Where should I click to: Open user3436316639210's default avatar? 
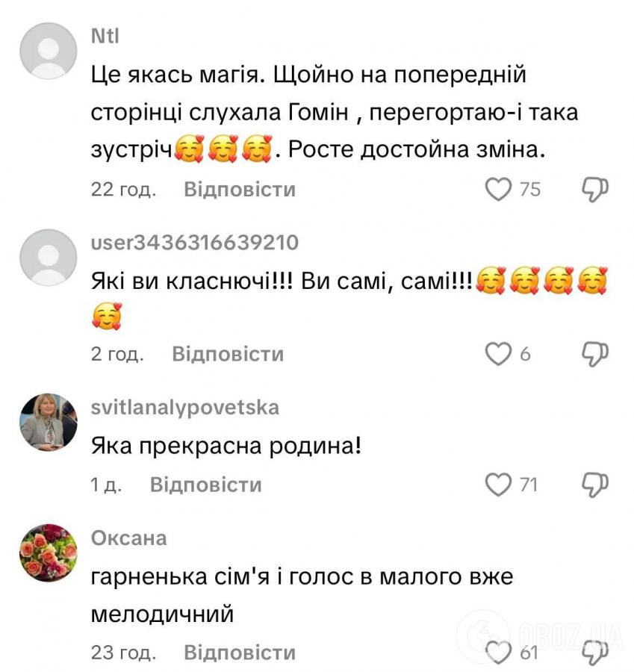tap(49, 257)
